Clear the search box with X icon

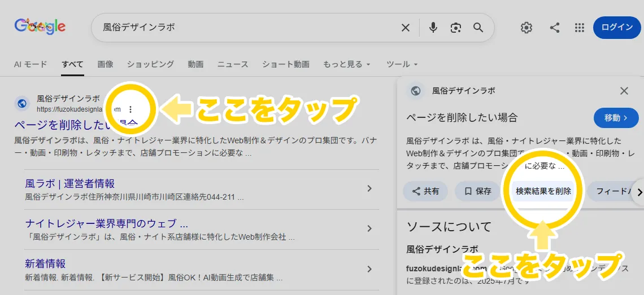point(406,28)
